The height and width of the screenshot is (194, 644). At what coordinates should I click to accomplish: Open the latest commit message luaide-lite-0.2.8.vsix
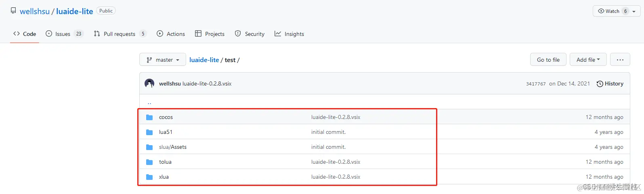point(207,83)
